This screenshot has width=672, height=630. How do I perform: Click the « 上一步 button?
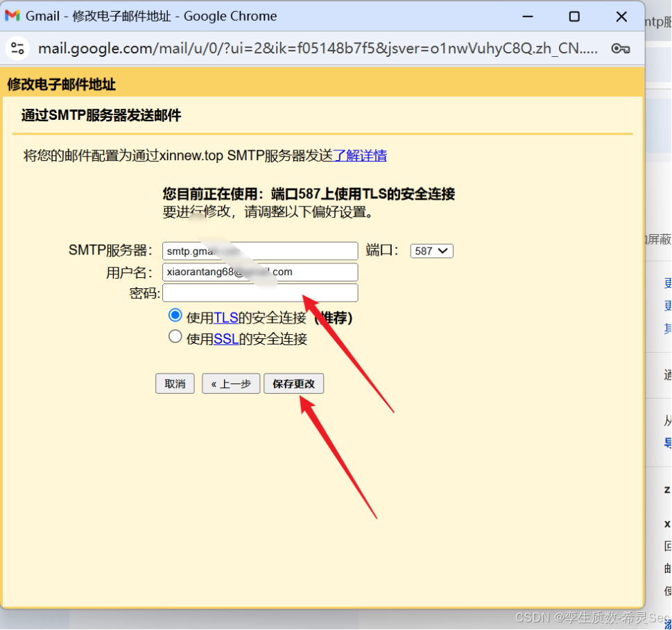pyautogui.click(x=230, y=383)
